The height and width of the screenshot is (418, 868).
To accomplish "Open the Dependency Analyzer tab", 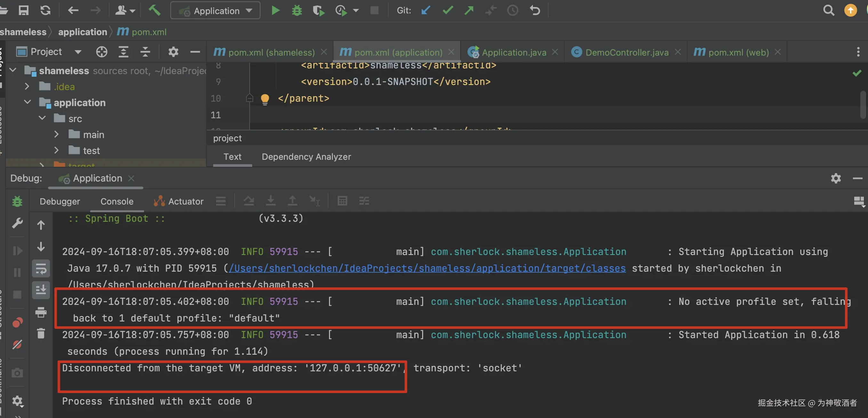I will [x=306, y=157].
